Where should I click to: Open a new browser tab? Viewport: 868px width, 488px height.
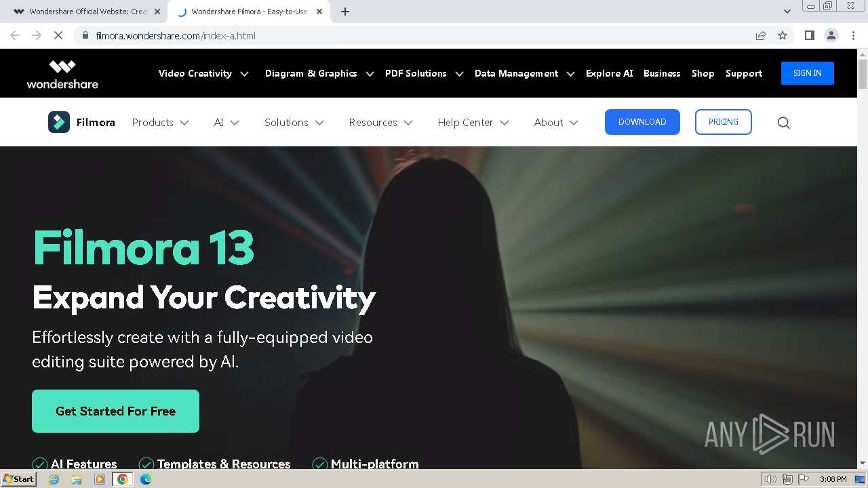345,12
